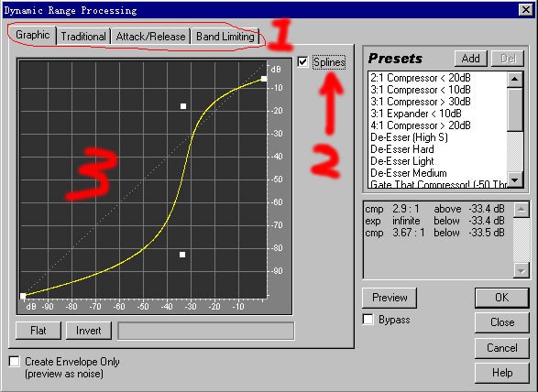Viewport: 538px width, 392px height.
Task: Check Create Envelope Only option
Action: pos(15,361)
